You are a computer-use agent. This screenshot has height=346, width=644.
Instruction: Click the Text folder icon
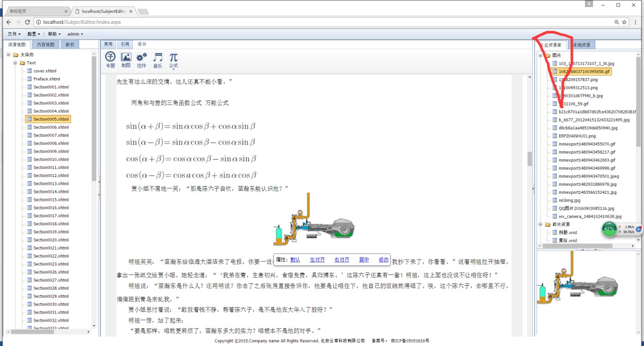pyautogui.click(x=22, y=63)
